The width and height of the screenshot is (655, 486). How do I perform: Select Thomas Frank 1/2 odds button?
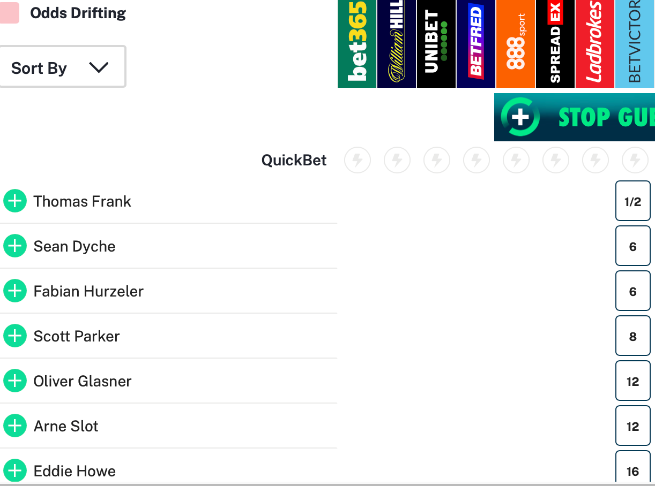click(633, 201)
